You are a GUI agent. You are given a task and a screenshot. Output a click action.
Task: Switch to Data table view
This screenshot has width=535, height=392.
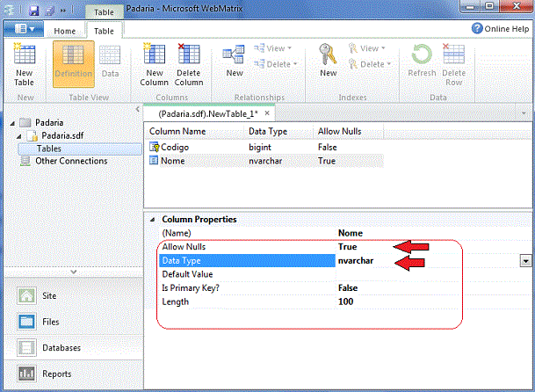(110, 62)
